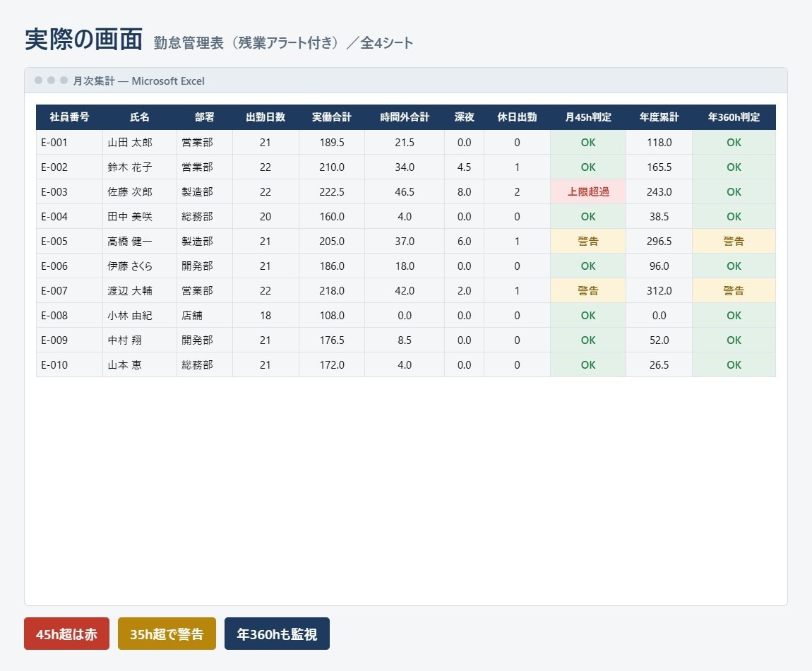Click 月45h判定 警告 cell for E-005
The width and height of the screenshot is (812, 671).
click(x=588, y=241)
